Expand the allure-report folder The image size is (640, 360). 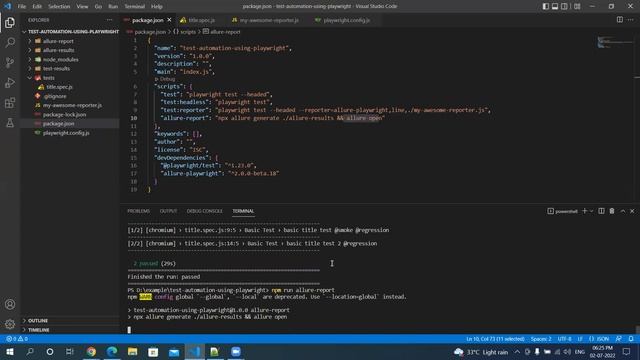(x=58, y=41)
